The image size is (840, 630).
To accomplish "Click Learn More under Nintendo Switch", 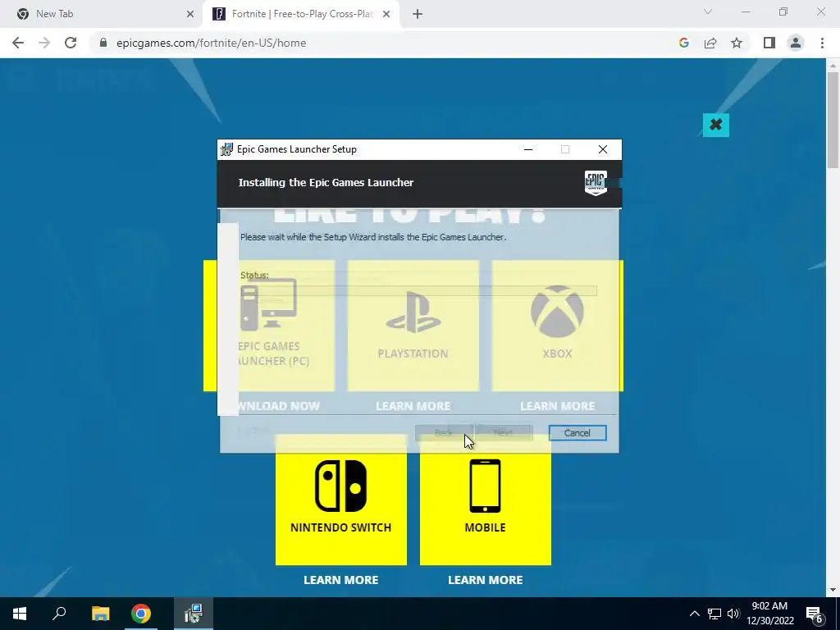I will coord(340,580).
